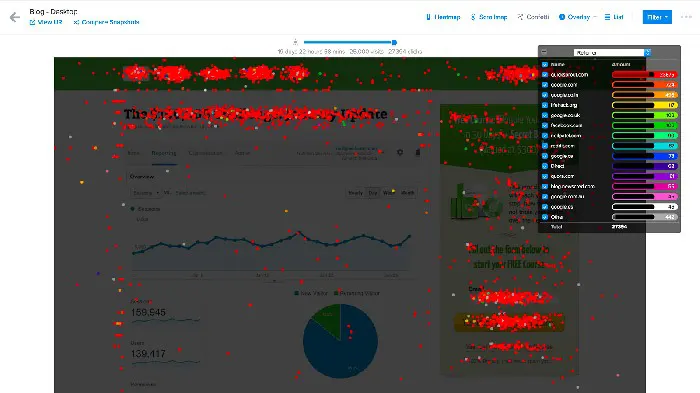Minimize the confetti legend panel
700x393 pixels.
[x=544, y=52]
